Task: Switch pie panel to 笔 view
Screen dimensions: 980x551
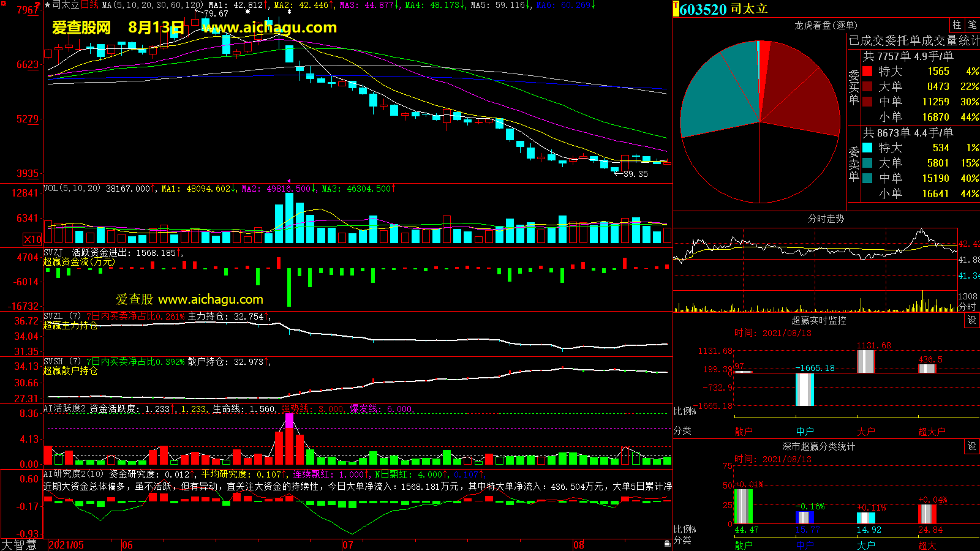Action: [x=972, y=25]
